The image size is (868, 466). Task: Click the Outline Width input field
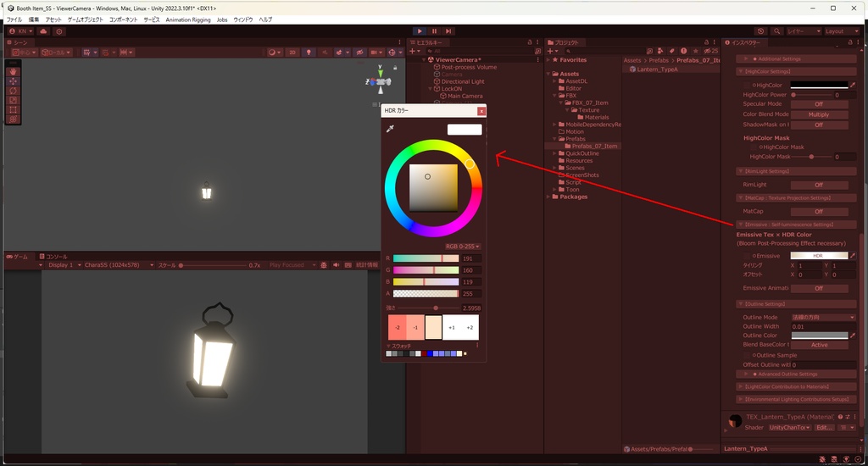coord(823,326)
